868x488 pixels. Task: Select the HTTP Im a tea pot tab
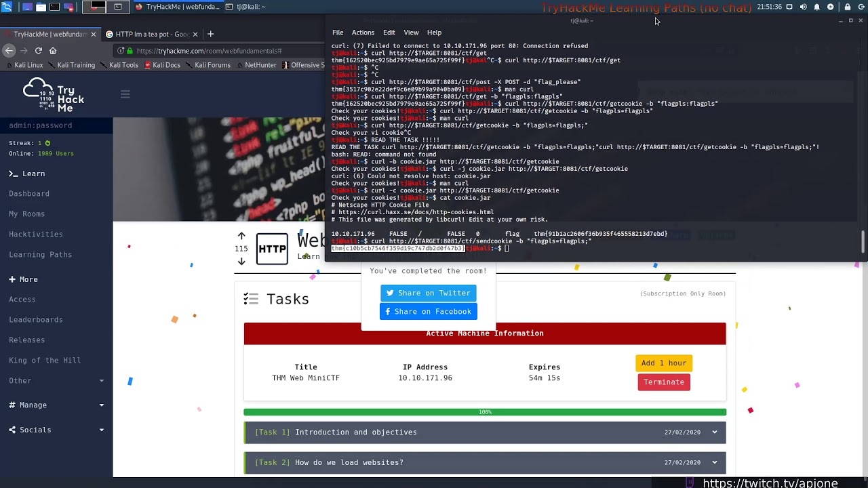(152, 34)
